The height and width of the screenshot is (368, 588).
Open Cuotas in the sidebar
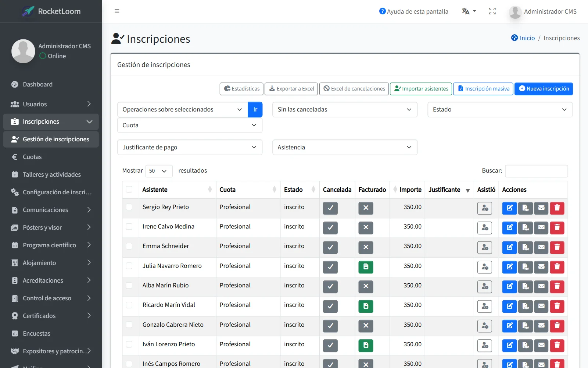click(x=51, y=157)
